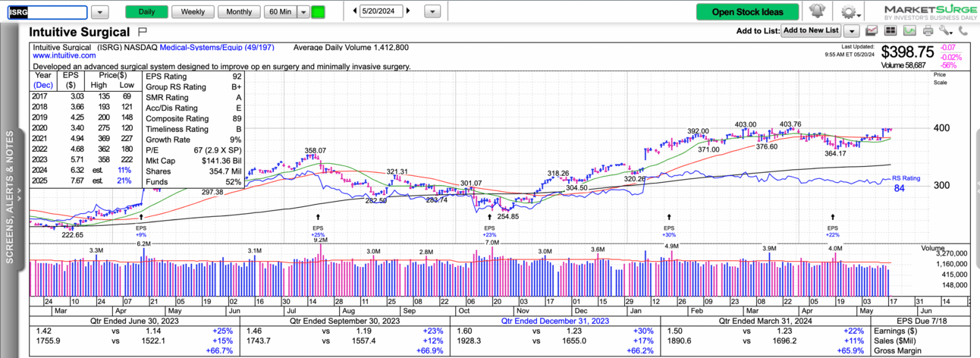The height and width of the screenshot is (358, 980).
Task: Click the green line chart icon
Action: (x=909, y=31)
